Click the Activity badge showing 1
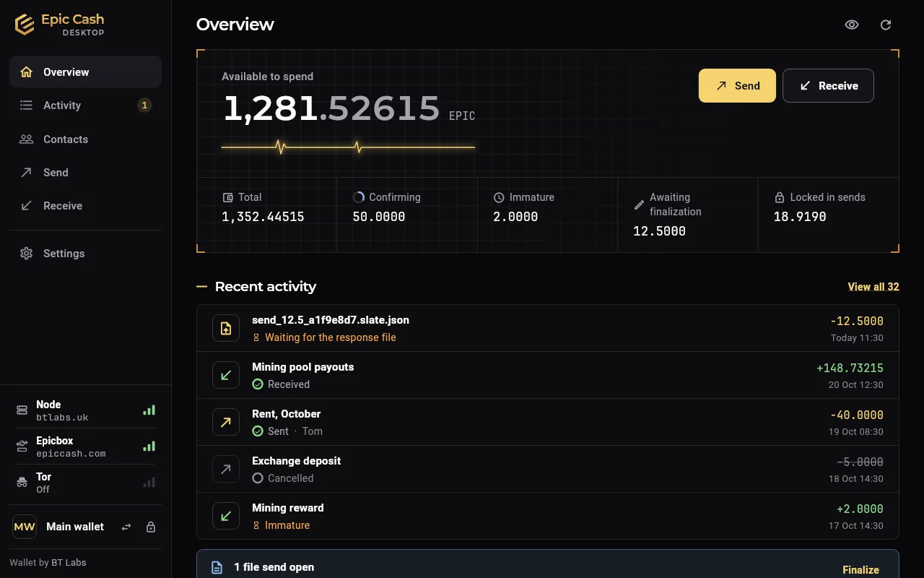Screen dimensions: 924x578 coord(144,105)
